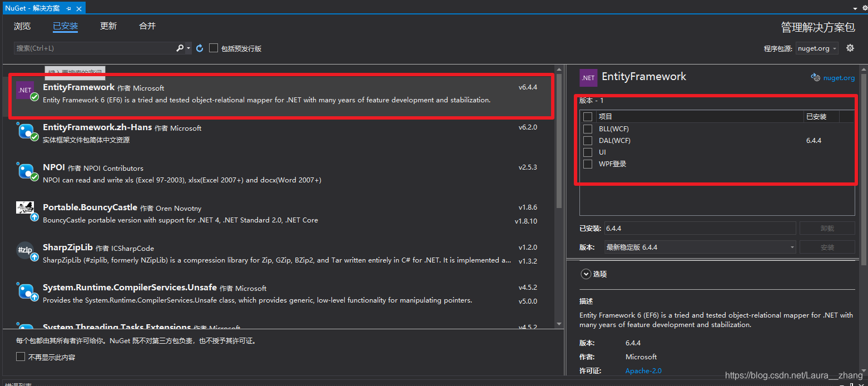
Task: Click NPOI version v2.5.3
Action: [x=528, y=167]
